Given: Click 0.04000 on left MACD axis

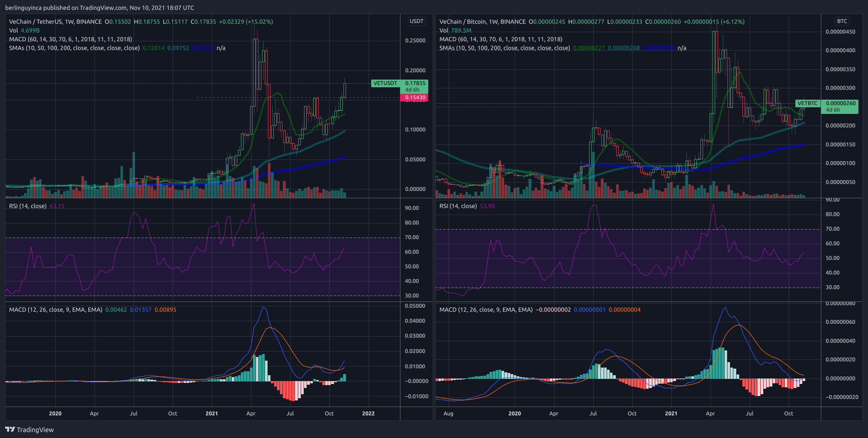Looking at the screenshot, I should [415, 320].
